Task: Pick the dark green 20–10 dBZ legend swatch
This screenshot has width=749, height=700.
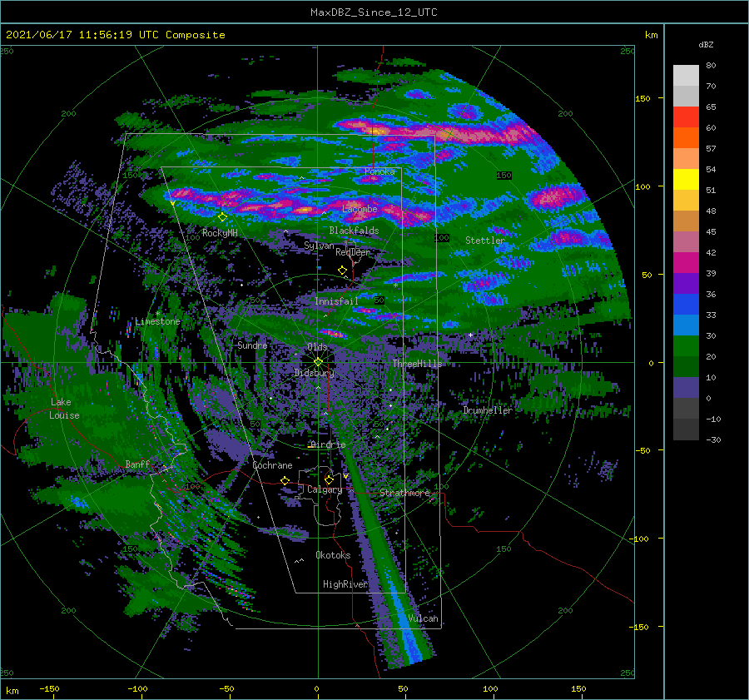Action: tap(686, 366)
